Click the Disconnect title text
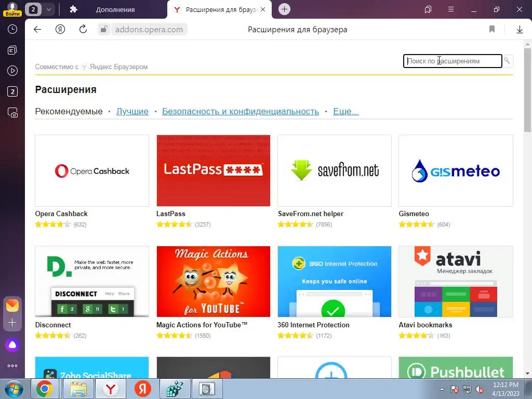This screenshot has height=399, width=532. click(x=53, y=325)
